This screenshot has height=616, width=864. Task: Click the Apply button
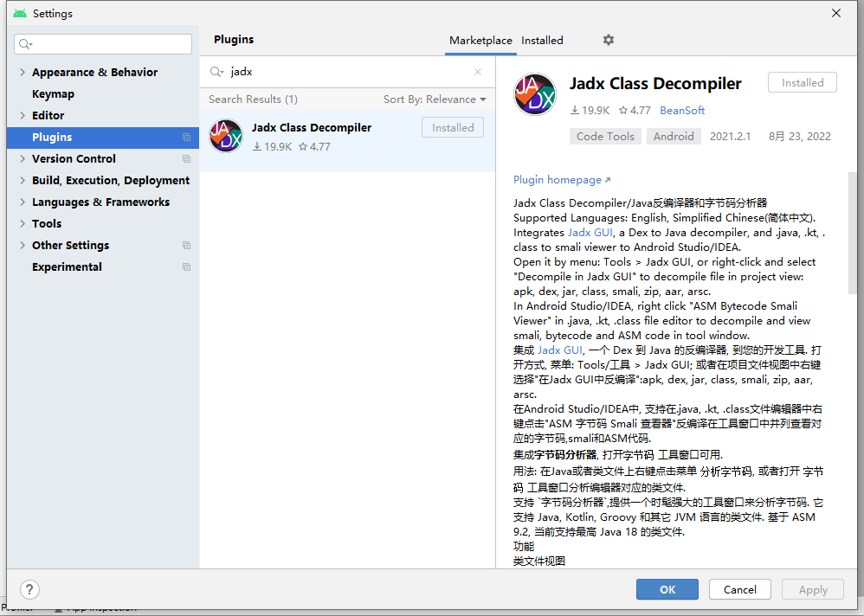coord(813,589)
